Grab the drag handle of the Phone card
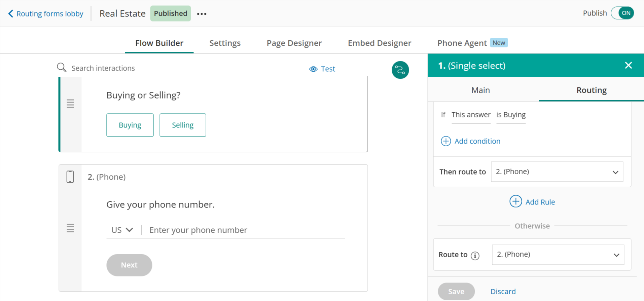 point(70,228)
